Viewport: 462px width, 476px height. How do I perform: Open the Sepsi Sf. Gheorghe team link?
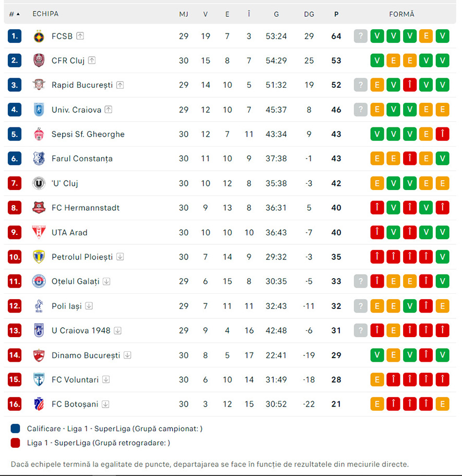88,134
